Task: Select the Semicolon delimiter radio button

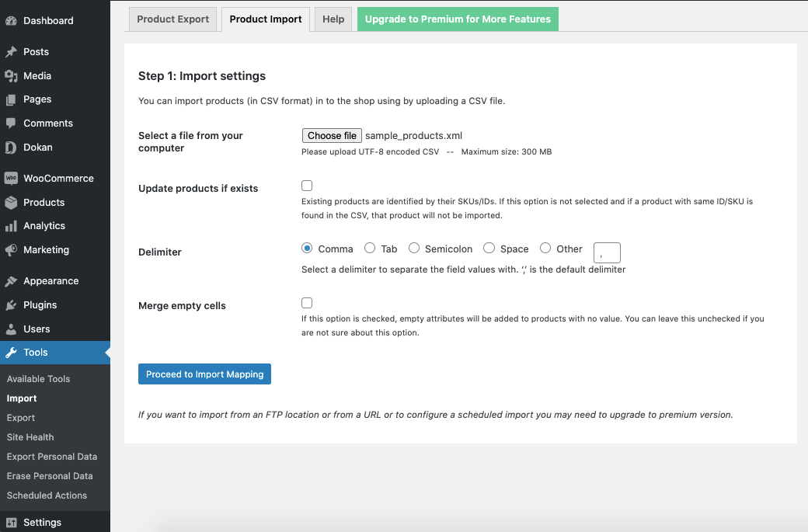Action: click(x=414, y=248)
